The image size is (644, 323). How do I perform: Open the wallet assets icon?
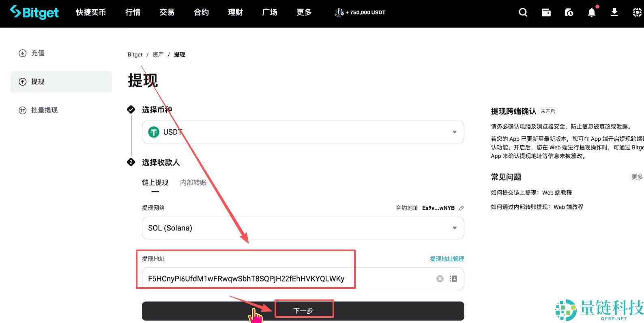coord(546,13)
